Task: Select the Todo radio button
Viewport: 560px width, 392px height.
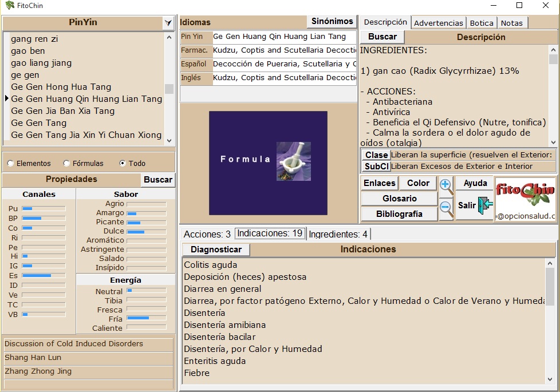Action: [123, 163]
